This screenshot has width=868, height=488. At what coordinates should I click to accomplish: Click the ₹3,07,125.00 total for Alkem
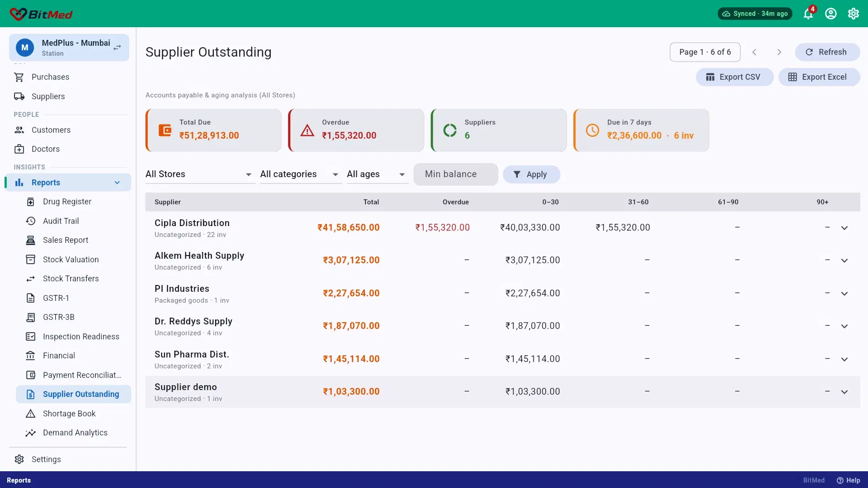(351, 260)
